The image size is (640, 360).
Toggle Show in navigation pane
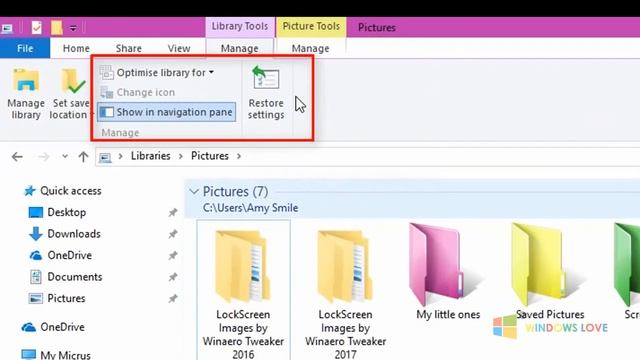click(167, 112)
